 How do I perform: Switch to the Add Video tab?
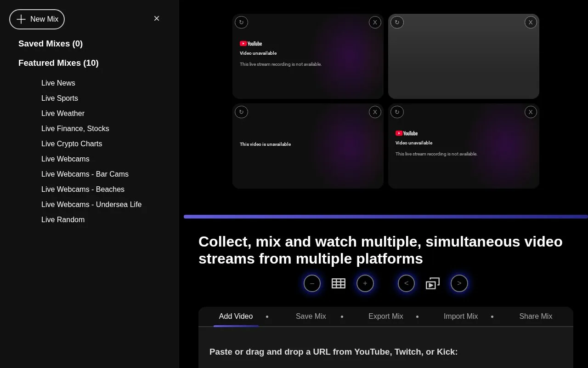pos(236,316)
